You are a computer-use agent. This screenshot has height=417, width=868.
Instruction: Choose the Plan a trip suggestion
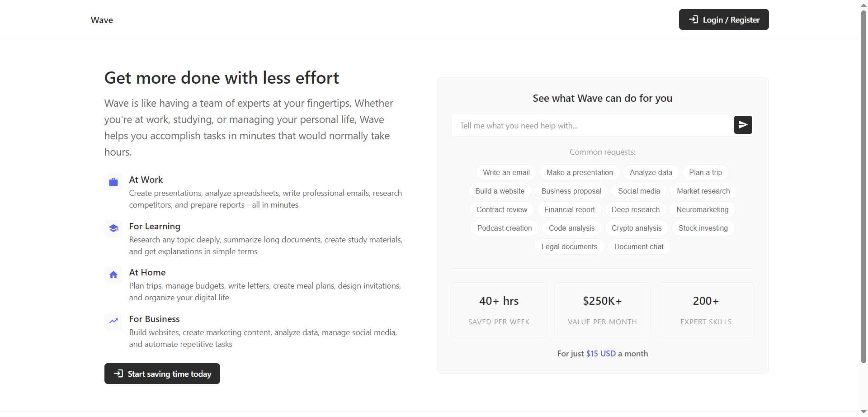705,172
